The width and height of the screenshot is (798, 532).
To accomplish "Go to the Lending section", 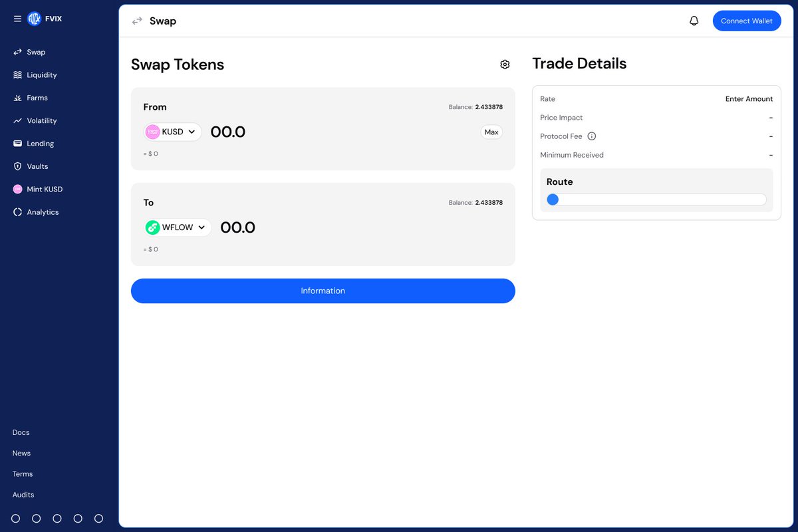I will (x=39, y=143).
